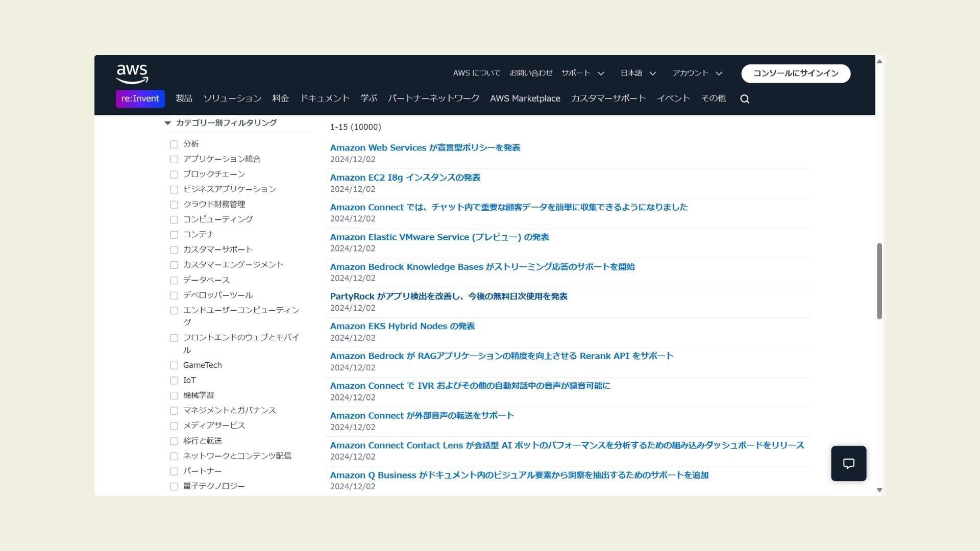Check the IoT checkbox
This screenshot has height=551, width=980.
pos(174,381)
